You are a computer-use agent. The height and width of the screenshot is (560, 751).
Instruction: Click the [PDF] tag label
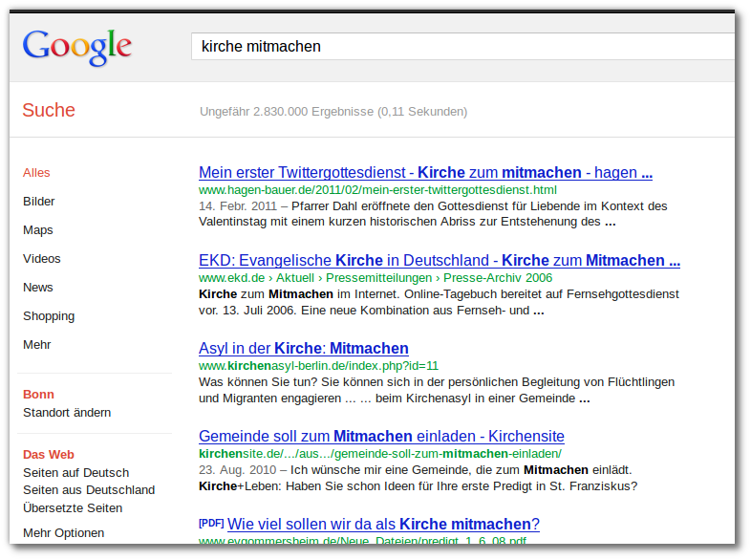click(x=211, y=523)
